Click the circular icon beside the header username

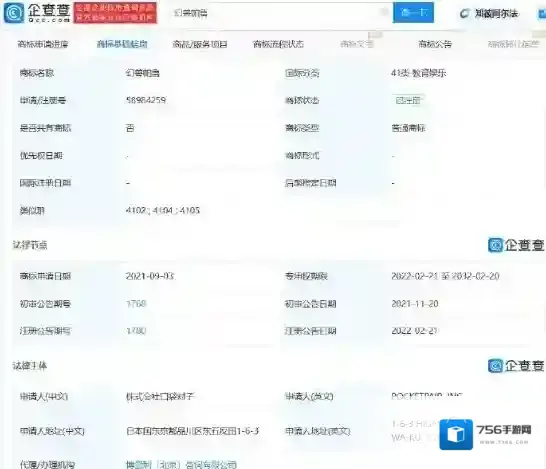tap(465, 14)
